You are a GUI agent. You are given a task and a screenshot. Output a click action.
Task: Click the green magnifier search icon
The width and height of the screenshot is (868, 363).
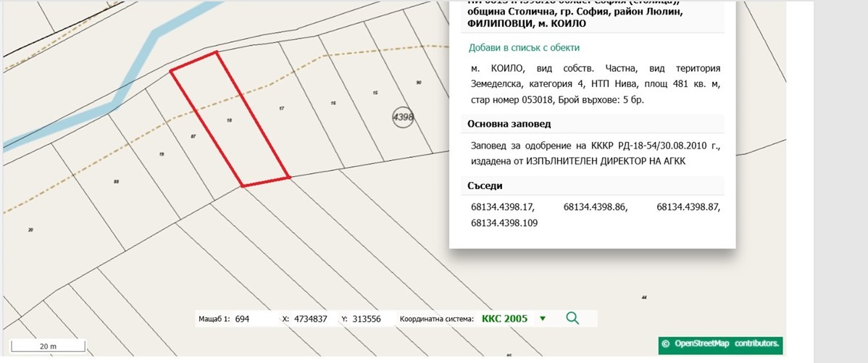[x=572, y=318]
